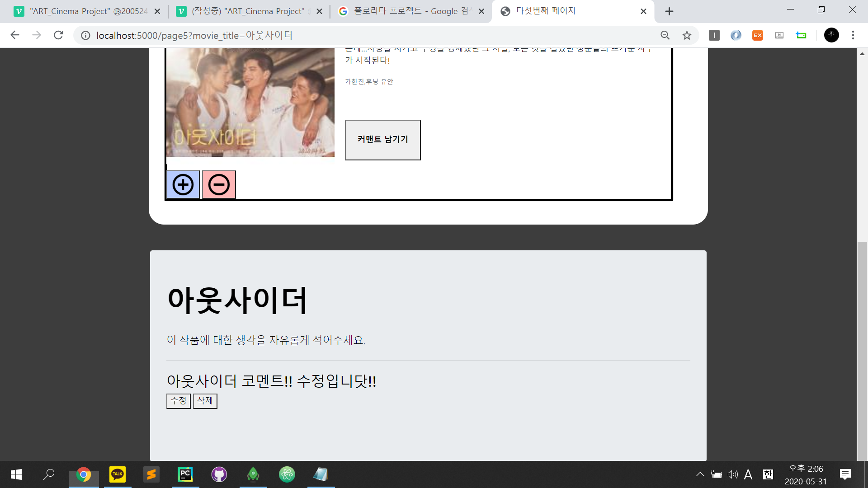Click the orange EX extension icon
The image size is (868, 488).
[x=757, y=35]
